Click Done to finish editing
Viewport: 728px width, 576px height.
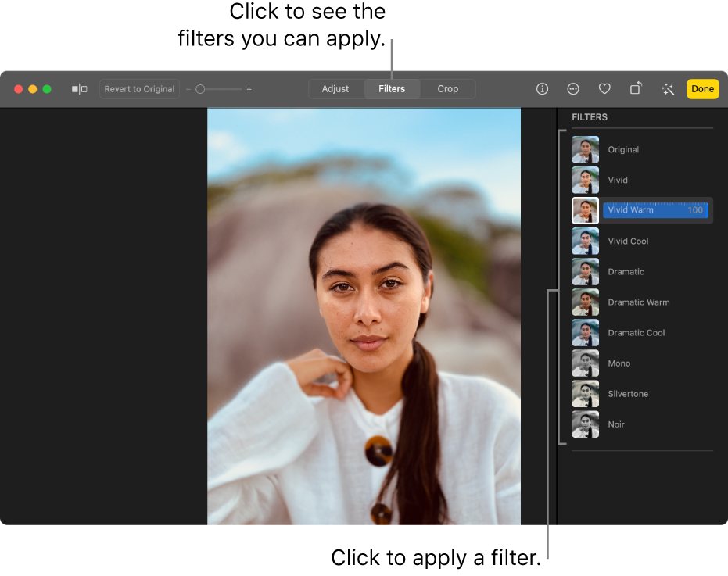click(x=702, y=88)
